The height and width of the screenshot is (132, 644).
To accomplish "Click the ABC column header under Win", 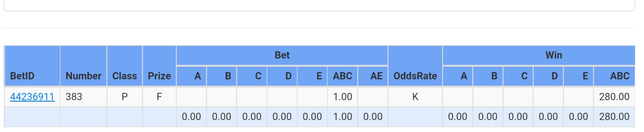I will click(620, 76).
